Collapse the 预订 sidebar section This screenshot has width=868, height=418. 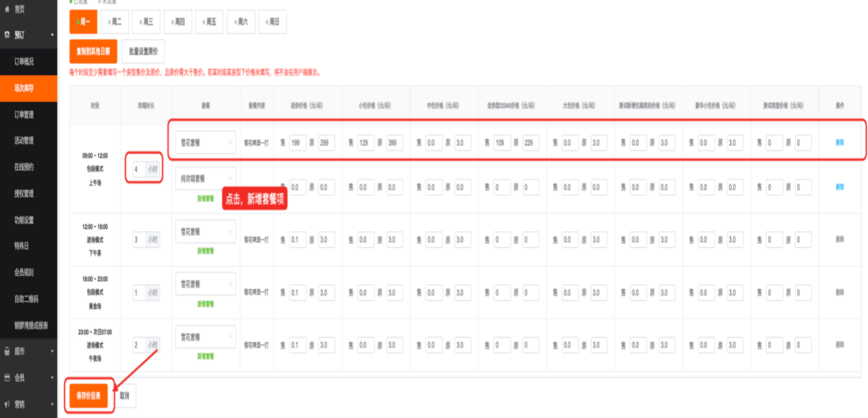pos(51,35)
